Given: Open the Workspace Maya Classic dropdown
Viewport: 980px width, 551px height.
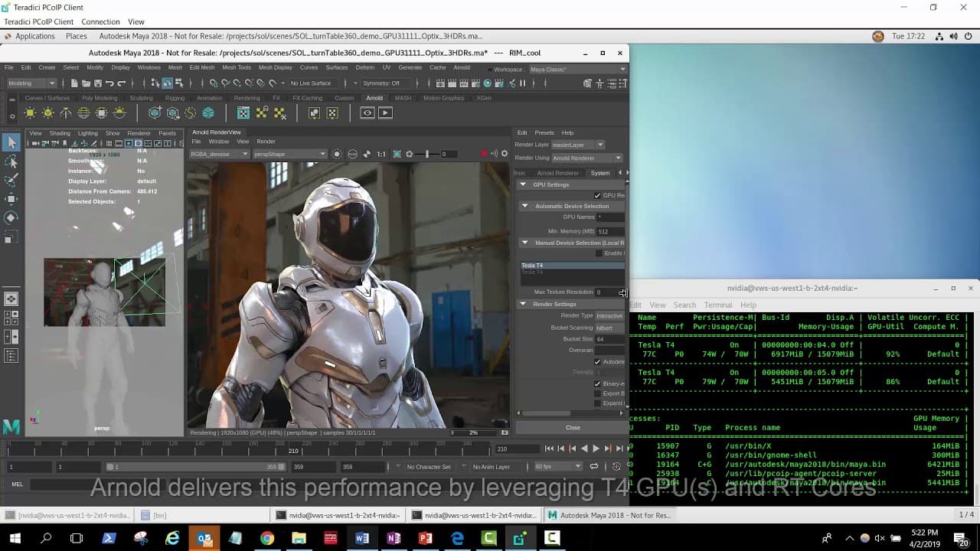Looking at the screenshot, I should (x=577, y=69).
